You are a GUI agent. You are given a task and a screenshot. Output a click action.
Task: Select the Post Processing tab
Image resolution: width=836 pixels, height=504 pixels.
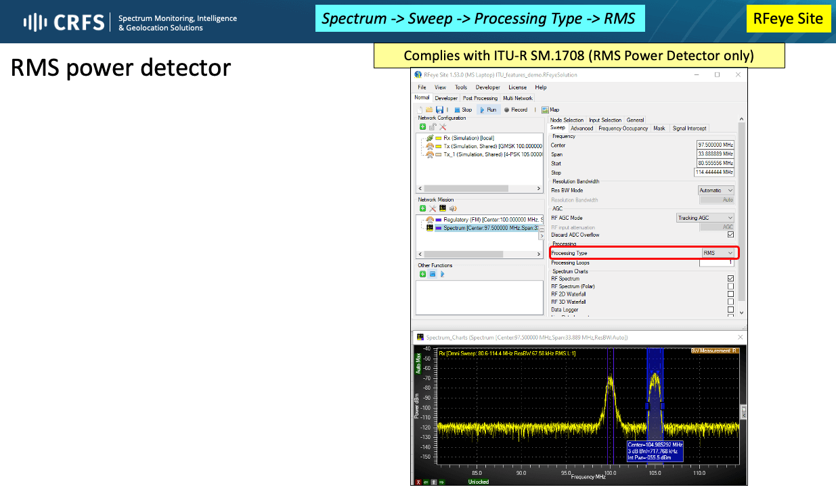[480, 98]
